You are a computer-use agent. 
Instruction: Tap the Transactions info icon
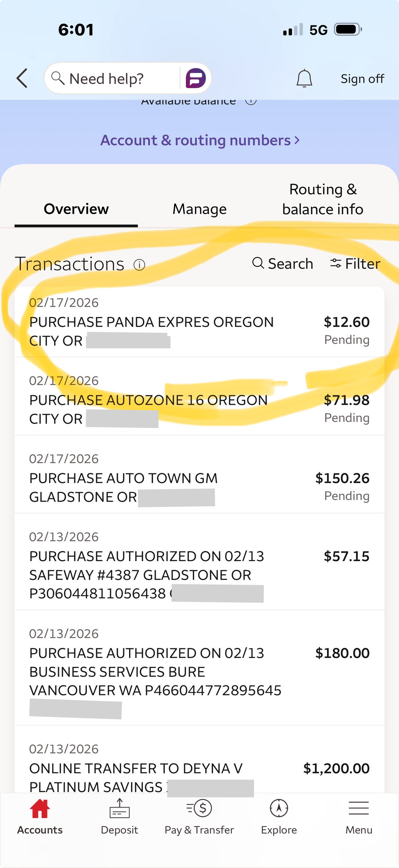[x=139, y=265]
